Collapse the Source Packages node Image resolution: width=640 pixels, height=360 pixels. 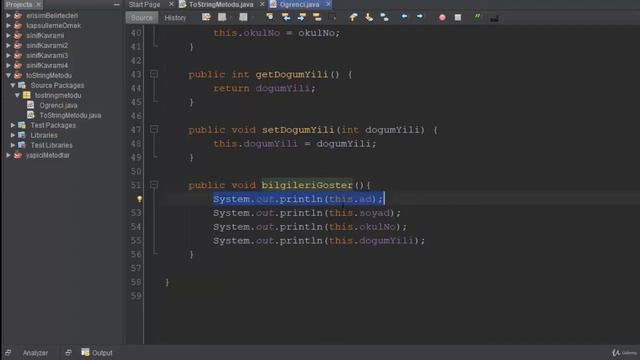tap(13, 85)
